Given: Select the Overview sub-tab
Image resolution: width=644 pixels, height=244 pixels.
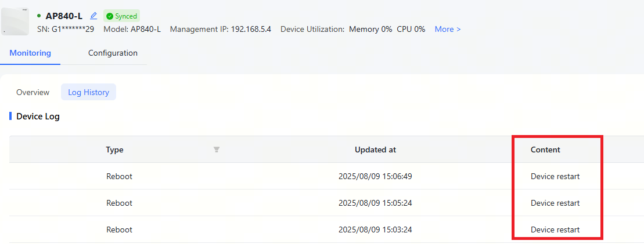Looking at the screenshot, I should pyautogui.click(x=33, y=92).
